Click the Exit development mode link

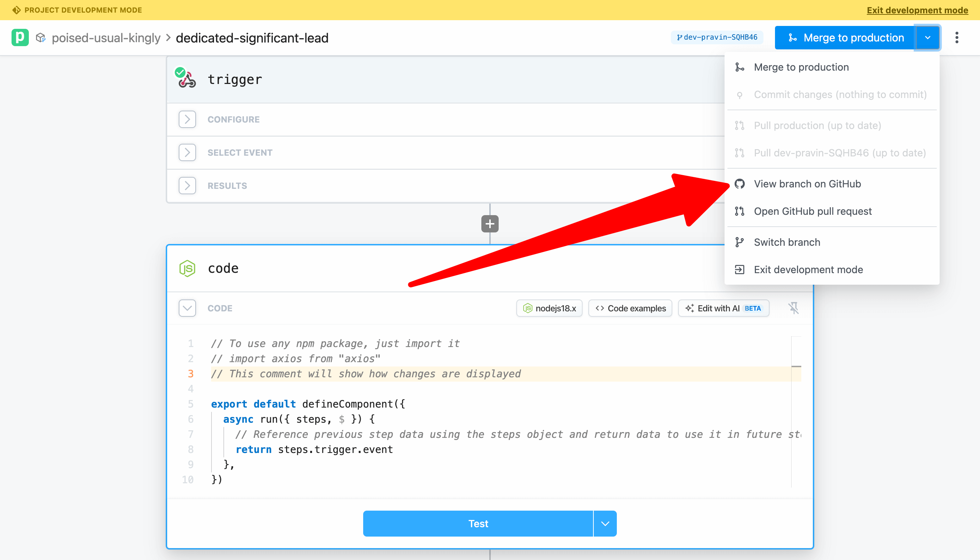coord(917,10)
